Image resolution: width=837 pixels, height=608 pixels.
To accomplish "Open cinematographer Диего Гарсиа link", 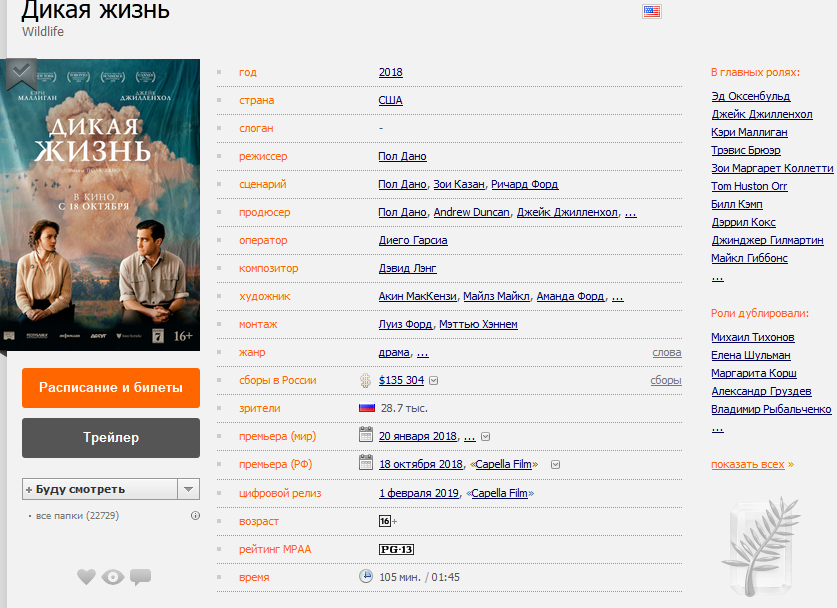I will [413, 240].
